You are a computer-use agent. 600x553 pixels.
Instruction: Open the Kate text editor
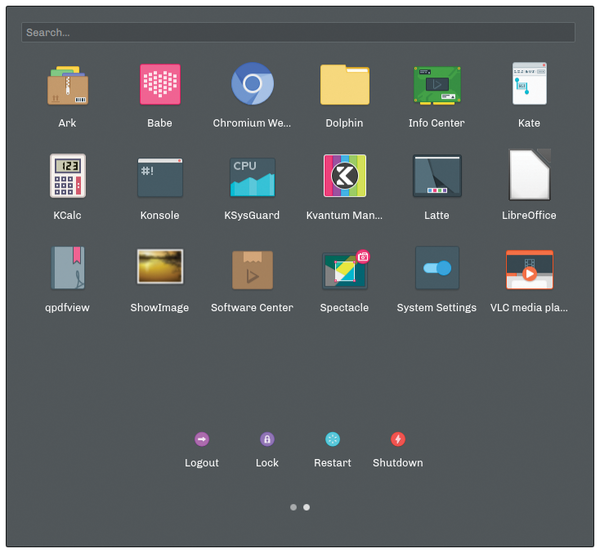point(530,83)
